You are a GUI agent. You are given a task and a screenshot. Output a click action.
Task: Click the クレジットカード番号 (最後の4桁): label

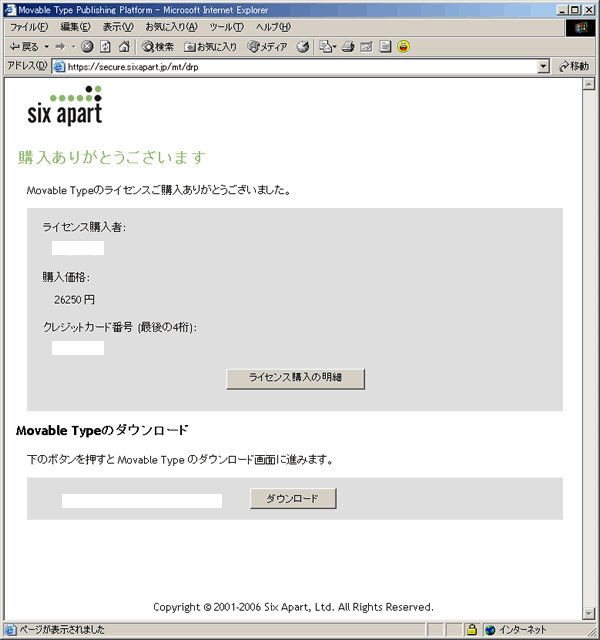click(x=120, y=327)
